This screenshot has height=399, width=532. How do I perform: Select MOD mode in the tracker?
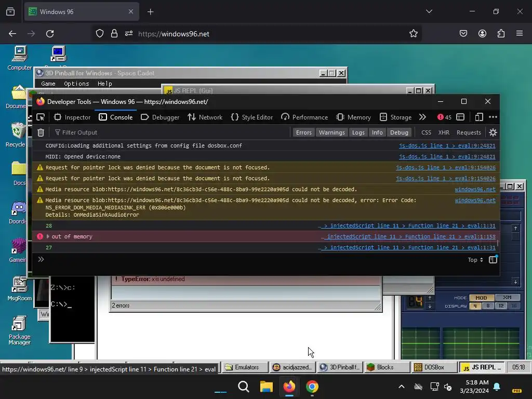[481, 298]
